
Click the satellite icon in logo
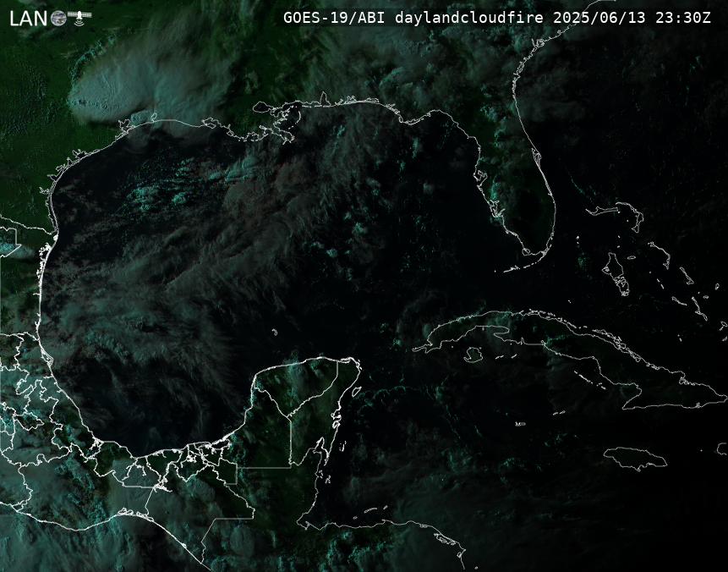pos(79,17)
